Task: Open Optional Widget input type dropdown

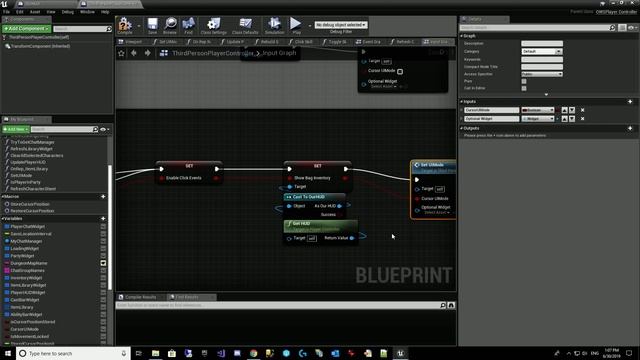Action: point(538,119)
